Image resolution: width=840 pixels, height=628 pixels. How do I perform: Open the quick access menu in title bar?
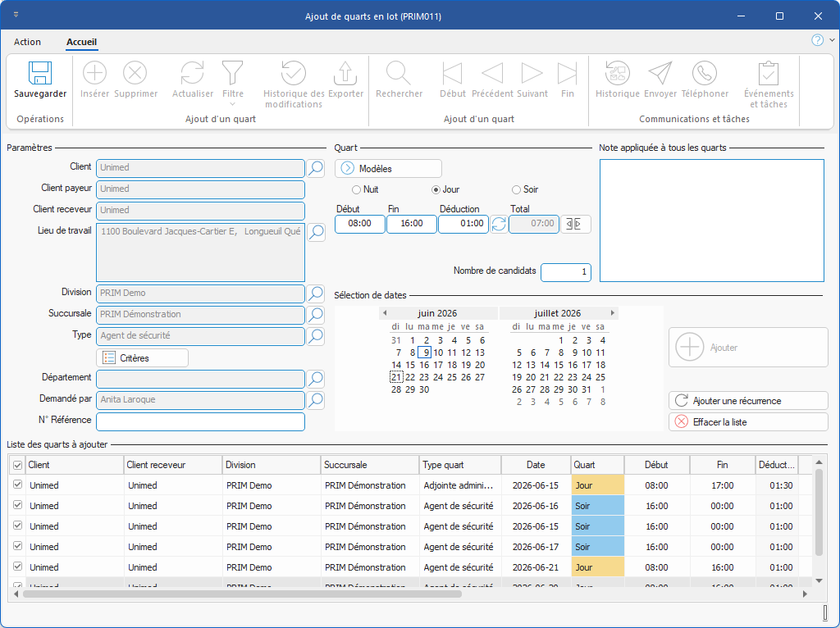point(16,15)
